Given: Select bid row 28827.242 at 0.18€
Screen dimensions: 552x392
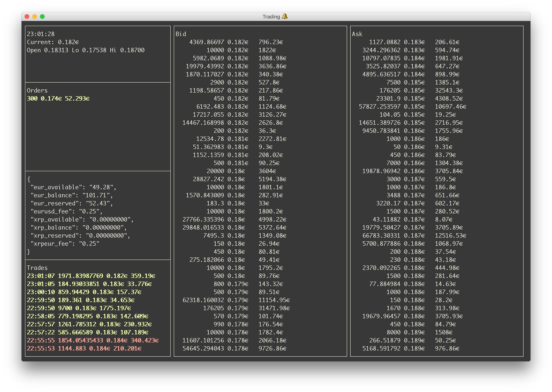Looking at the screenshot, I should pos(240,179).
